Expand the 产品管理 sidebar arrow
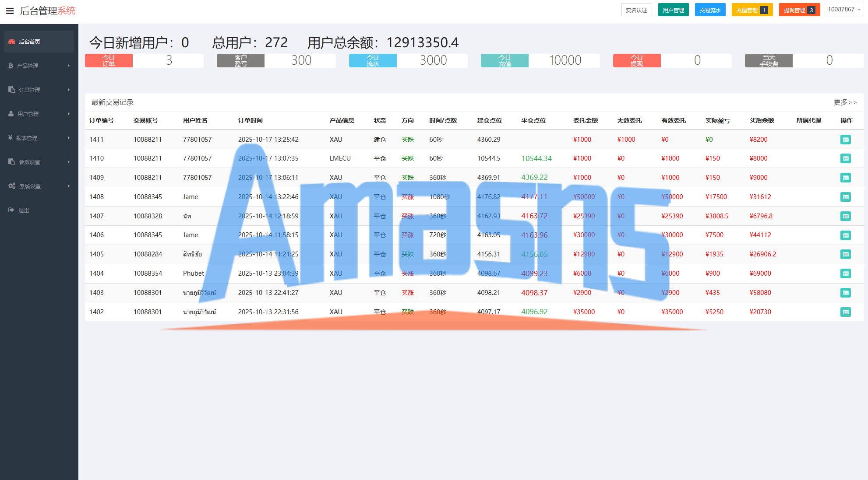This screenshot has height=480, width=868. 69,66
